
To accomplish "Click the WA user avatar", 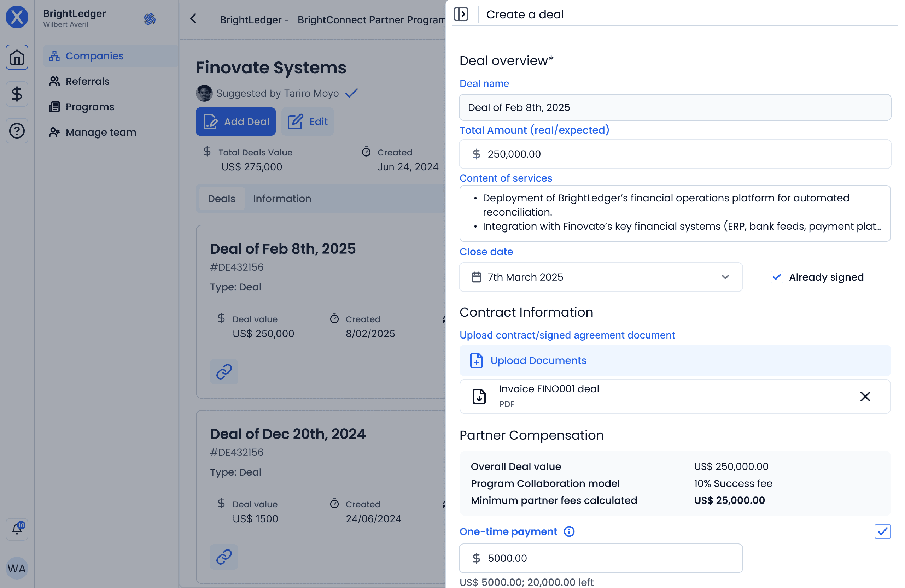I will [17, 568].
